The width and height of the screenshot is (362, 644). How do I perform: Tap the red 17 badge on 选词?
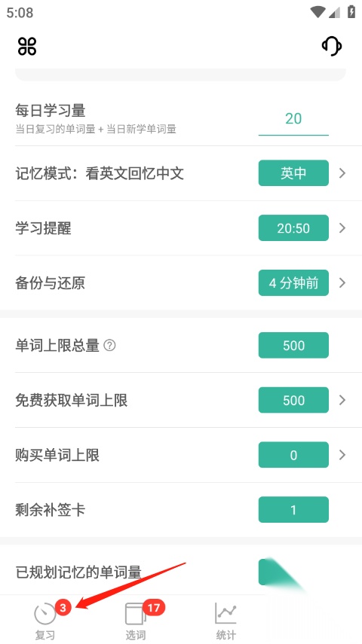154,607
